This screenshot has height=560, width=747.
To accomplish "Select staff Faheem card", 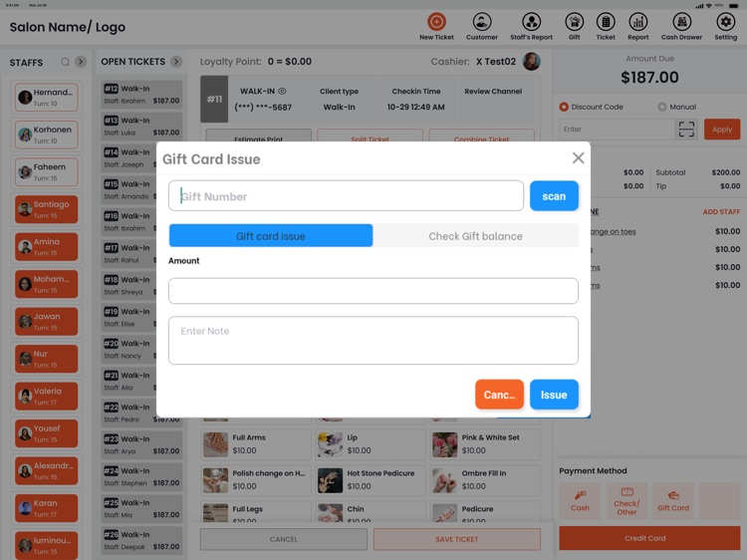I will [46, 172].
